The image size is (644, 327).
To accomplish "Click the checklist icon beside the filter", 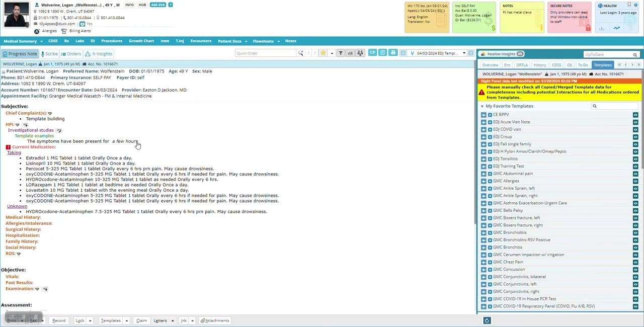I will click(x=350, y=53).
